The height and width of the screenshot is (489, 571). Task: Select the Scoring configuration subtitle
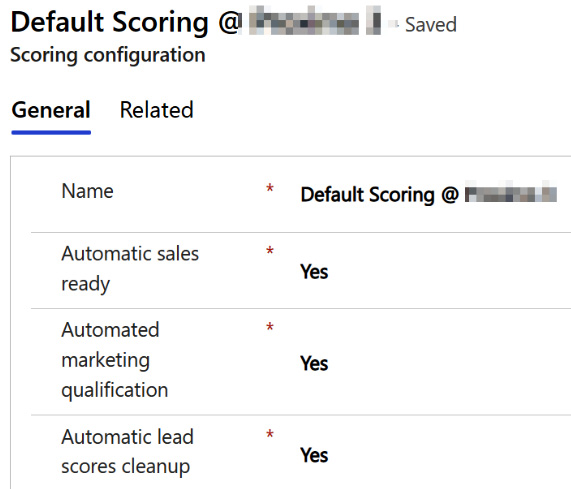pos(108,55)
